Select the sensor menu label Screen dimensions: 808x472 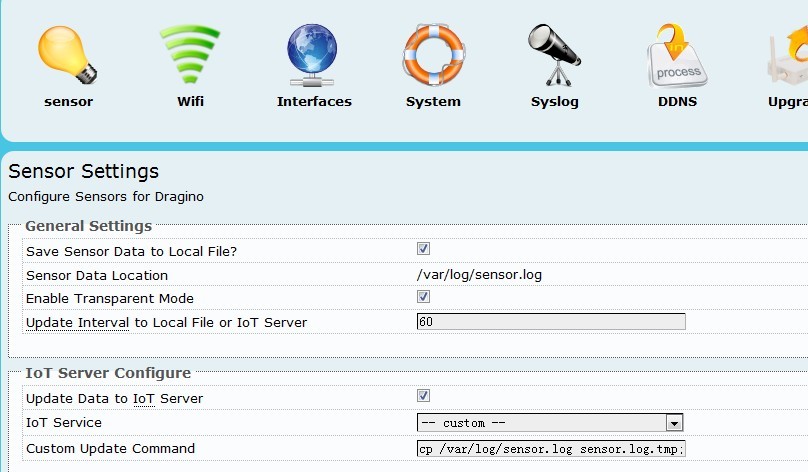[69, 102]
